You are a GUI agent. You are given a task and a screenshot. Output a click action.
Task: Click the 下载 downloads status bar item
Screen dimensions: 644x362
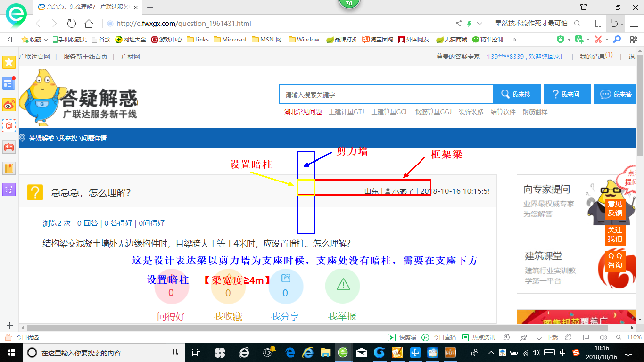pos(547,337)
